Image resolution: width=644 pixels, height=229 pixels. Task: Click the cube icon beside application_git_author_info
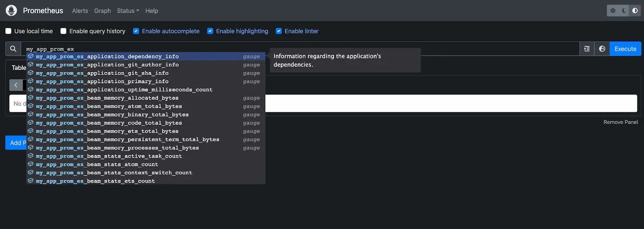click(x=31, y=64)
